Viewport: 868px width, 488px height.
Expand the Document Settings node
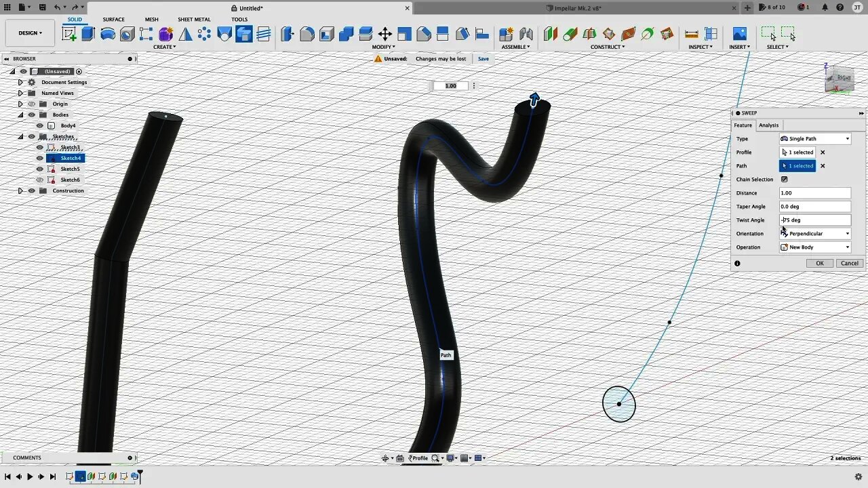point(20,82)
